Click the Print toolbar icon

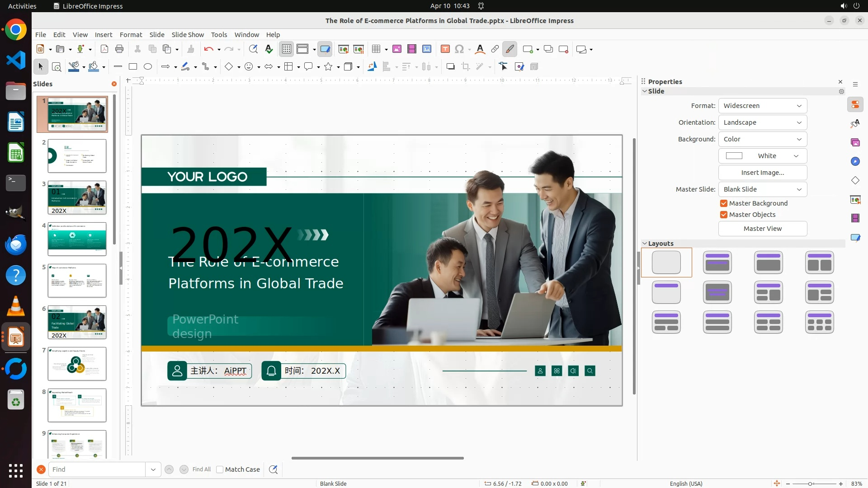tap(119, 49)
